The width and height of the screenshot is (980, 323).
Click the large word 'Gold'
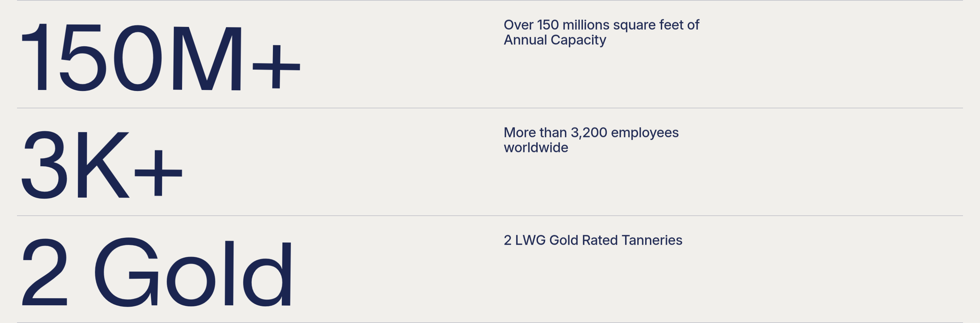[193, 272]
